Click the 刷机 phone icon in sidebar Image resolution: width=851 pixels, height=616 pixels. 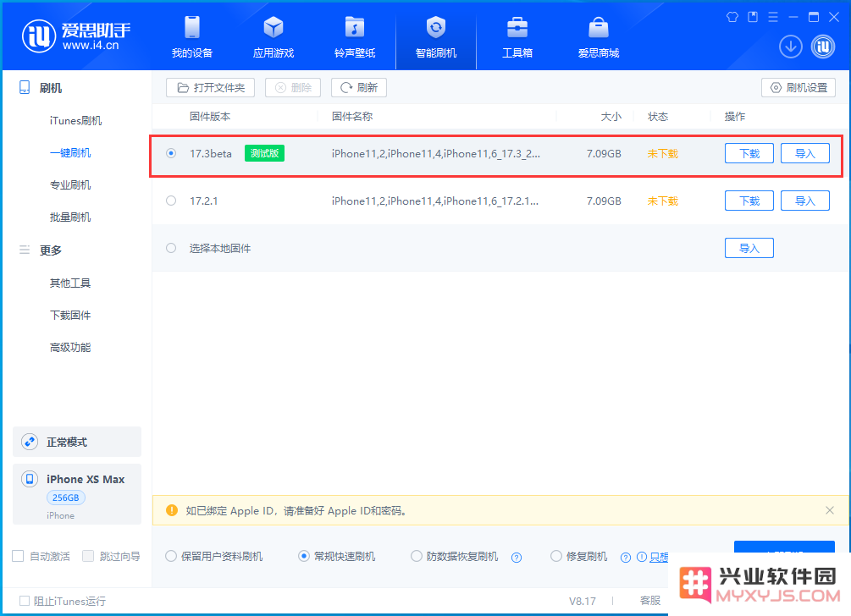click(x=25, y=87)
